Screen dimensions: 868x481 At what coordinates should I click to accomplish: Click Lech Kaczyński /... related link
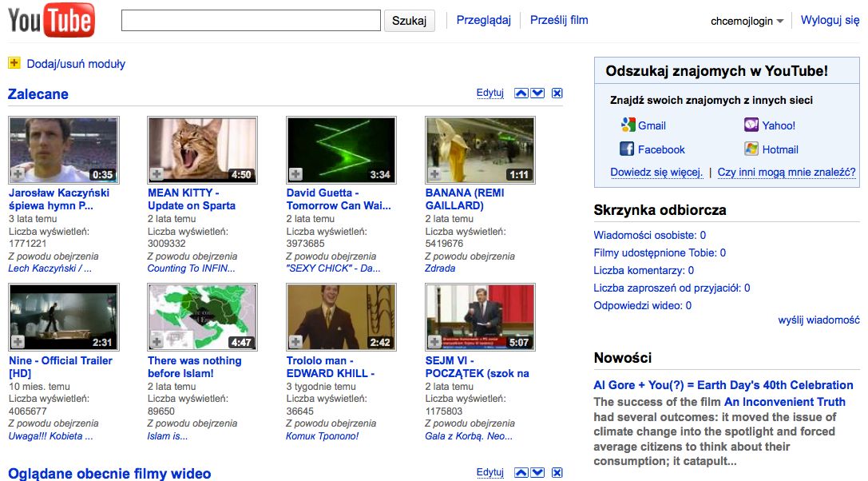tap(50, 268)
